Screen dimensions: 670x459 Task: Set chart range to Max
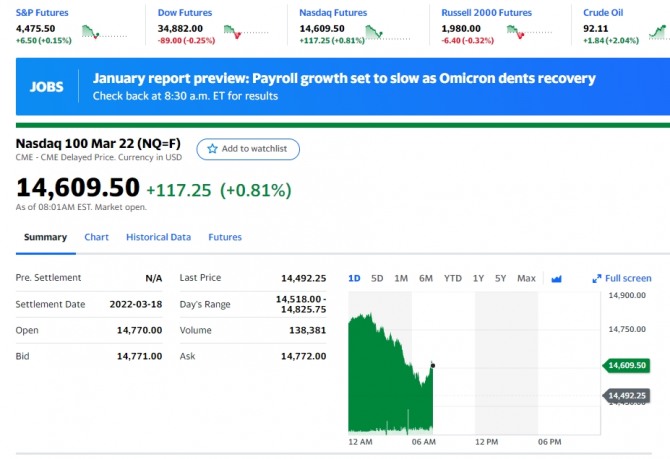[526, 278]
